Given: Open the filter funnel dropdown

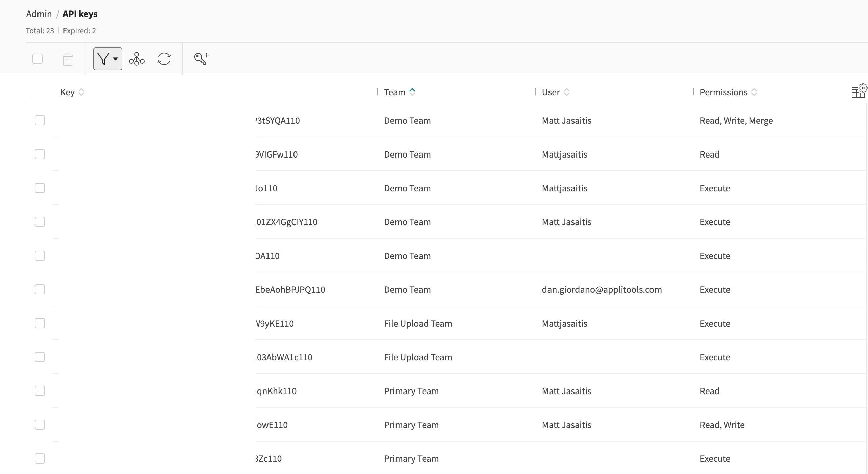Looking at the screenshot, I should click(107, 59).
